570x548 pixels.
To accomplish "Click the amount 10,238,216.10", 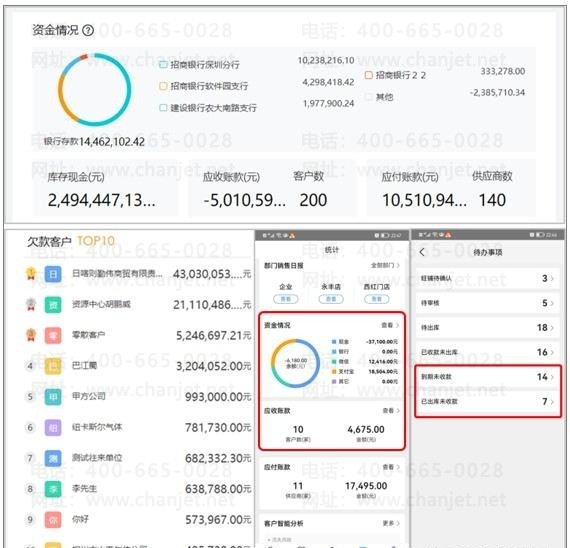I will pos(326,60).
